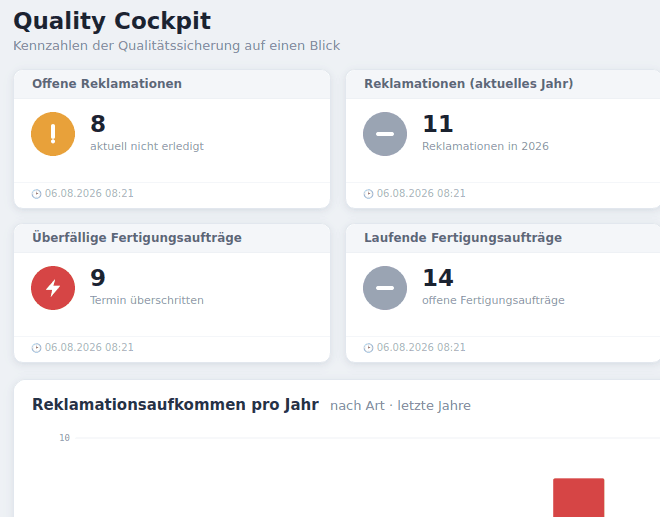Click timestamp in Offene Reklamationen card
This screenshot has width=660, height=517.
pyautogui.click(x=89, y=193)
